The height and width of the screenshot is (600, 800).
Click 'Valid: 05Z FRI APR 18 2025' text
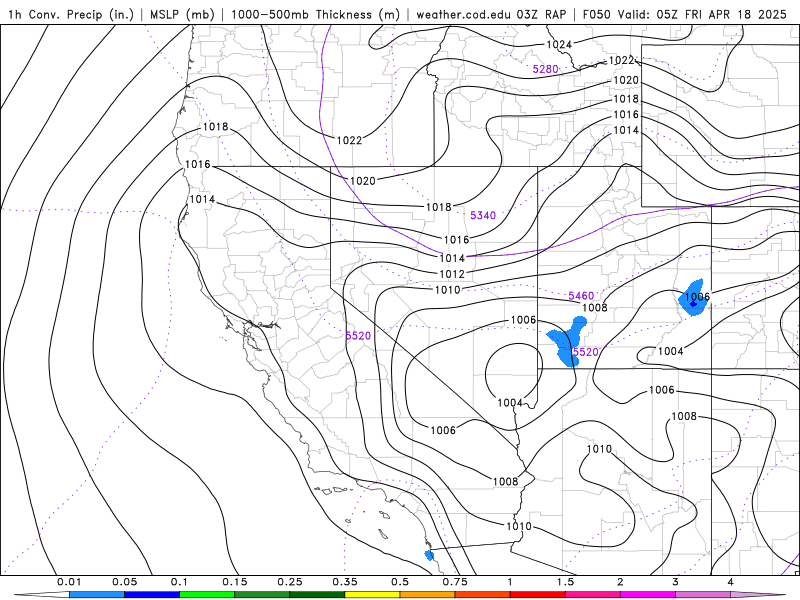tap(702, 14)
